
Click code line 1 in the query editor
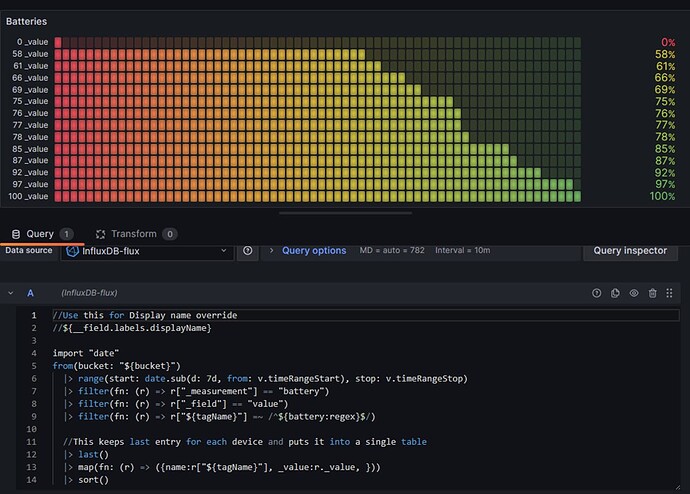pyautogui.click(x=365, y=315)
